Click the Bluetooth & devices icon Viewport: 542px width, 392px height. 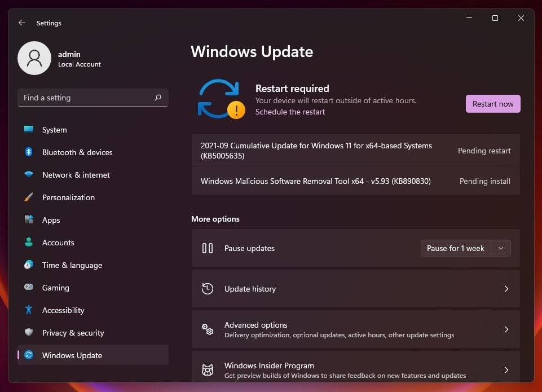pyautogui.click(x=29, y=152)
